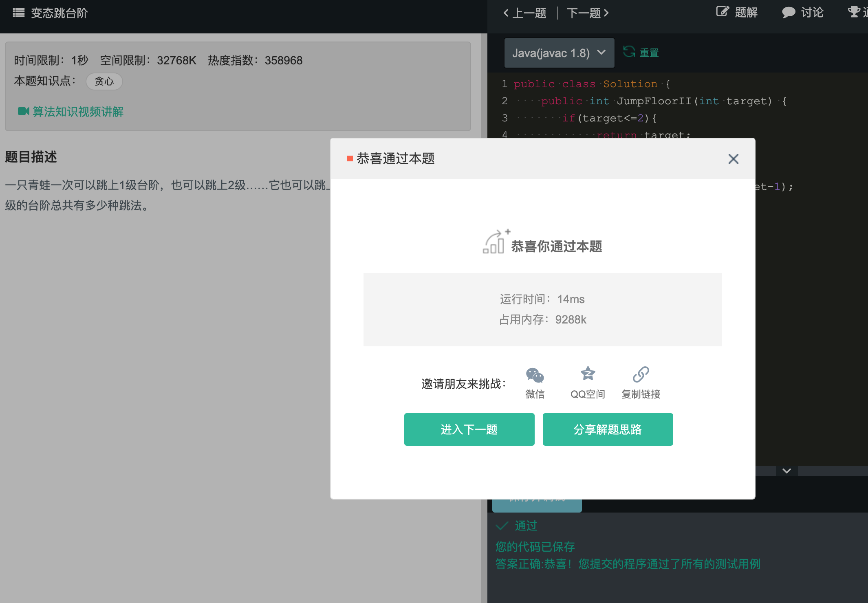Image resolution: width=868 pixels, height=603 pixels.
Task: Open the problem list menu icon
Action: point(19,13)
